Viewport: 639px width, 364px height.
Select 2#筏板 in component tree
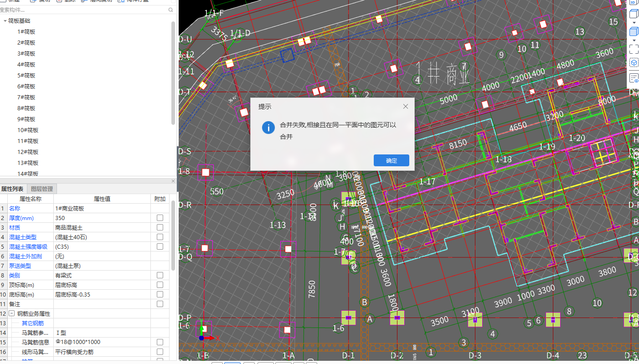click(26, 43)
